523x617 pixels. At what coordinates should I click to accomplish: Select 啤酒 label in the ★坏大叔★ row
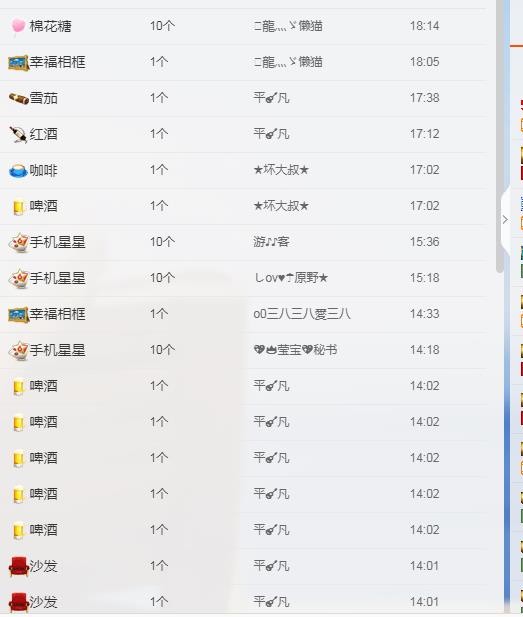coord(44,207)
